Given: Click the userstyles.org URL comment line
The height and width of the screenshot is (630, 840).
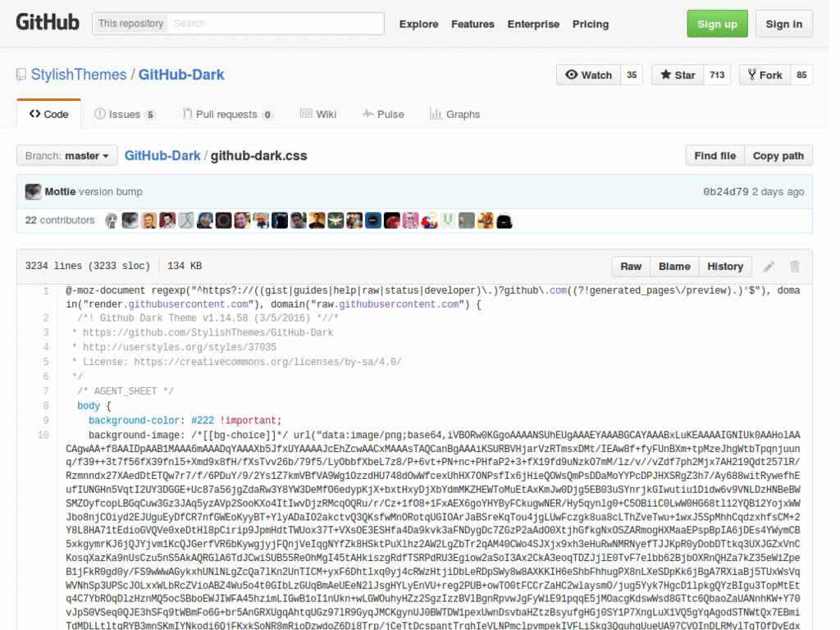Looking at the screenshot, I should [174, 347].
